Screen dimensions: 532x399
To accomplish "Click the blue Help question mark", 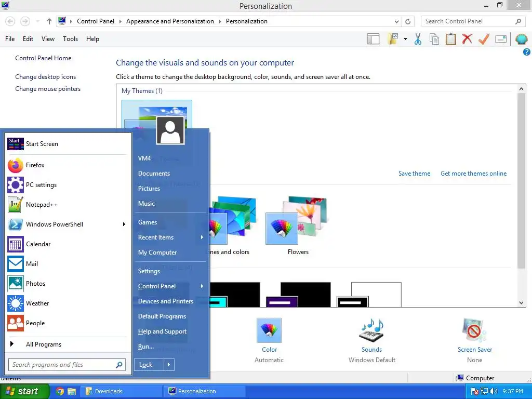I will click(x=527, y=52).
